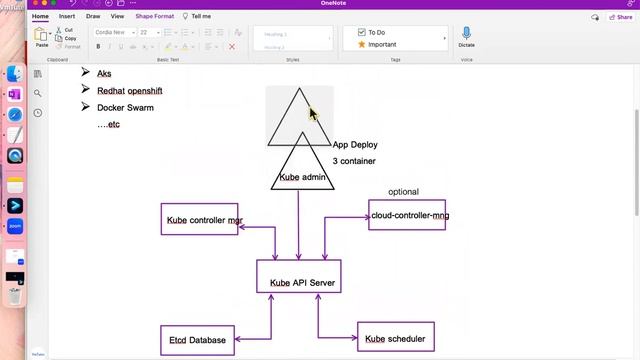Click the Dictate microphone icon
The width and height of the screenshot is (640, 360).
click(467, 33)
